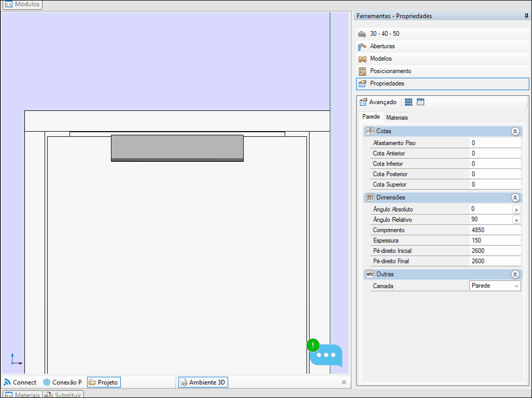Screen dimensions: 532x398
Task: Click the Afastamento Piso label
Action: [x=394, y=143]
